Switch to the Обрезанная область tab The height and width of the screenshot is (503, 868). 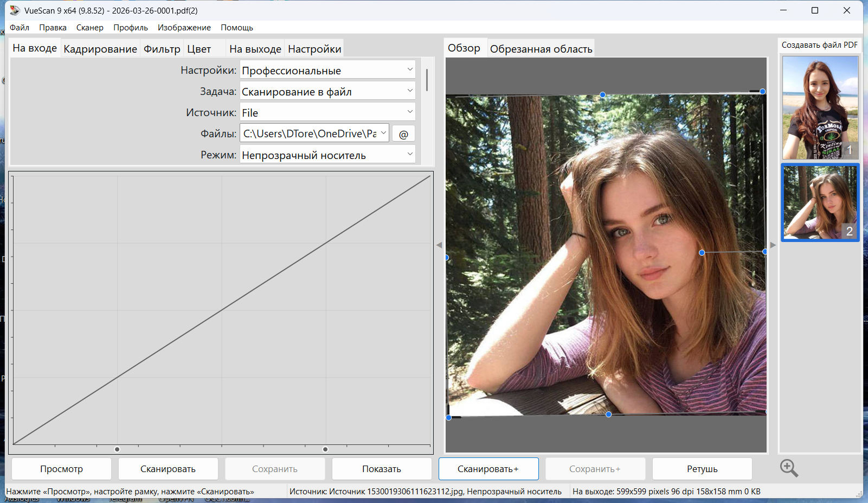coord(541,49)
